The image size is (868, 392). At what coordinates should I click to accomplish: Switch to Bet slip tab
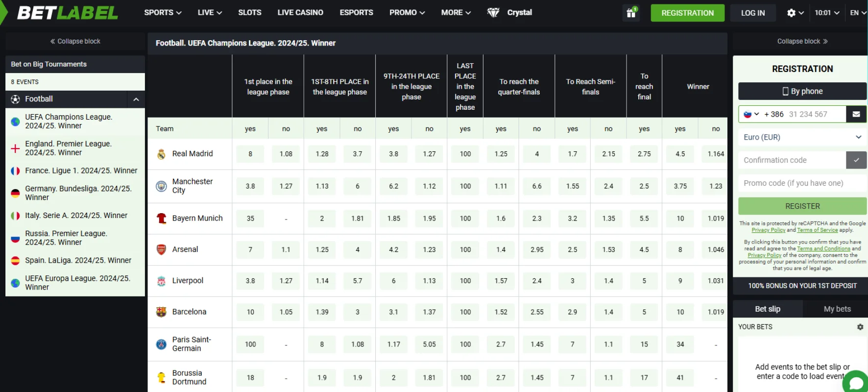pos(768,309)
